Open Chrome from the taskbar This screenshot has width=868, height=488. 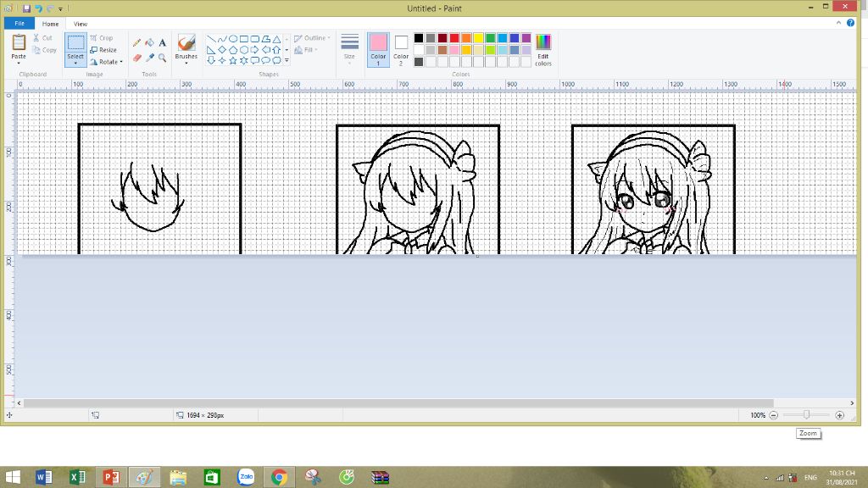click(x=279, y=477)
